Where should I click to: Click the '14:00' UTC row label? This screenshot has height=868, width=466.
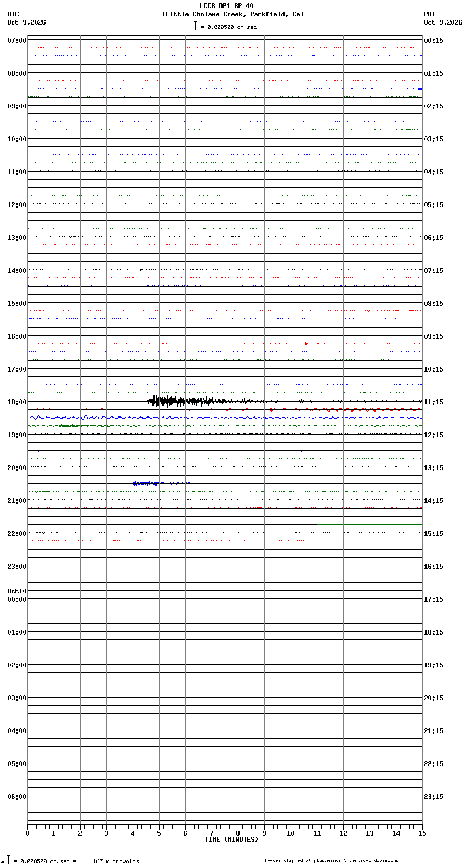pos(17,271)
